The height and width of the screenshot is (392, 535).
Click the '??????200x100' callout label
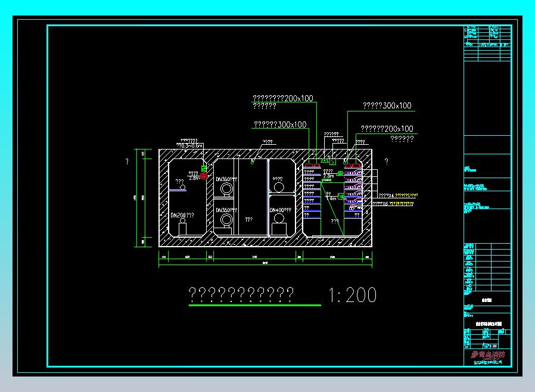(387, 129)
